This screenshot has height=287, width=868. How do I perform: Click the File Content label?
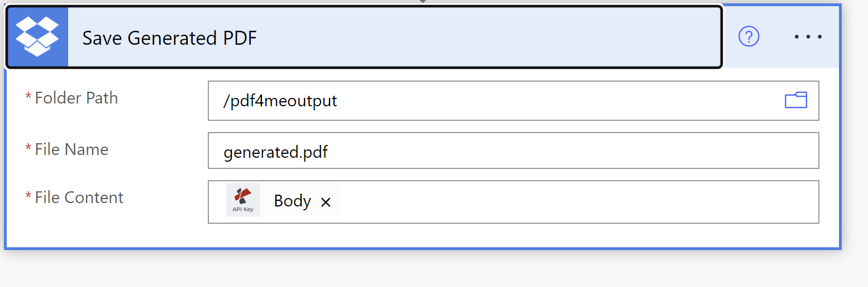pyautogui.click(x=79, y=197)
